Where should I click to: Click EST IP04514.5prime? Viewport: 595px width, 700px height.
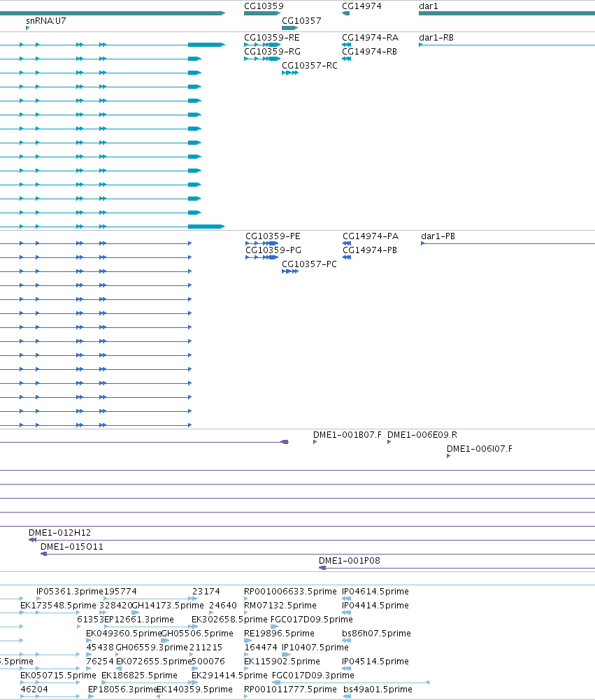point(375,661)
